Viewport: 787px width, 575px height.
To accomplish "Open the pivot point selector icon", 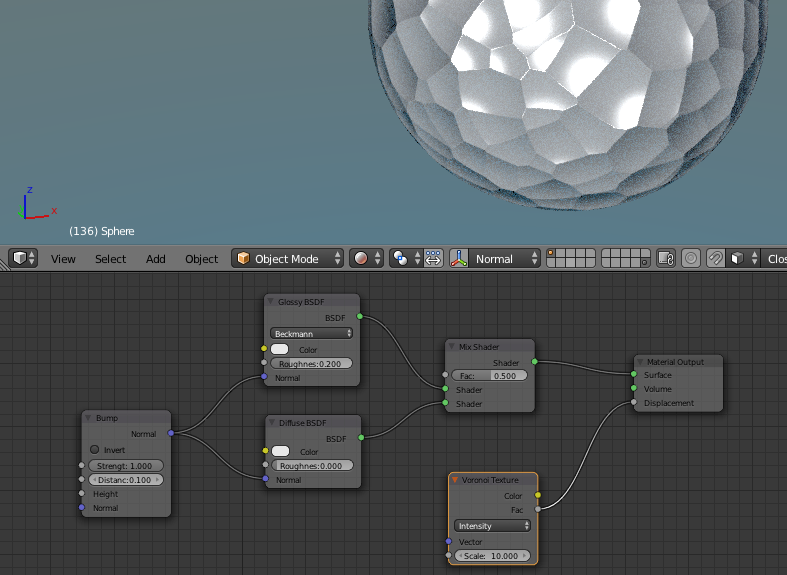I will (x=406, y=258).
